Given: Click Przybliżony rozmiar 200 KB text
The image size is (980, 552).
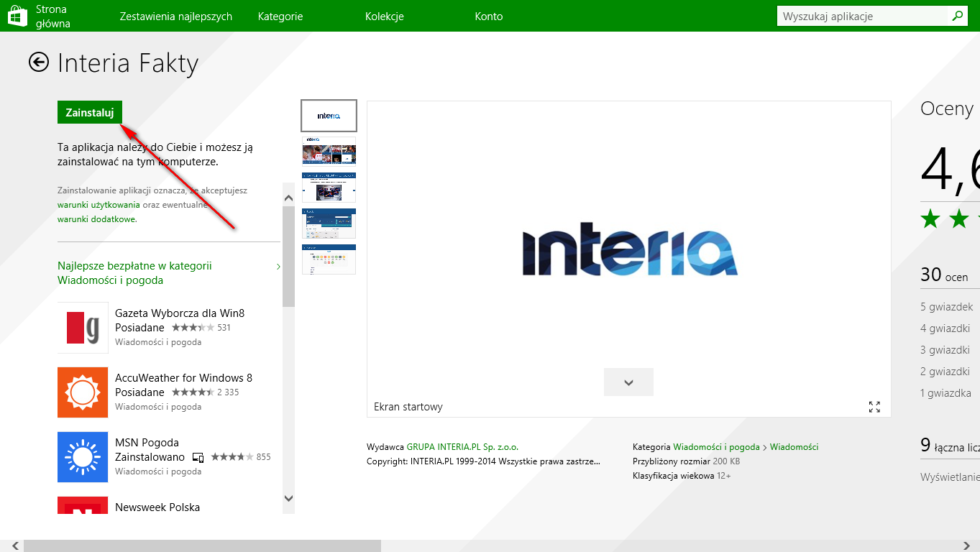Looking at the screenshot, I should tap(686, 461).
